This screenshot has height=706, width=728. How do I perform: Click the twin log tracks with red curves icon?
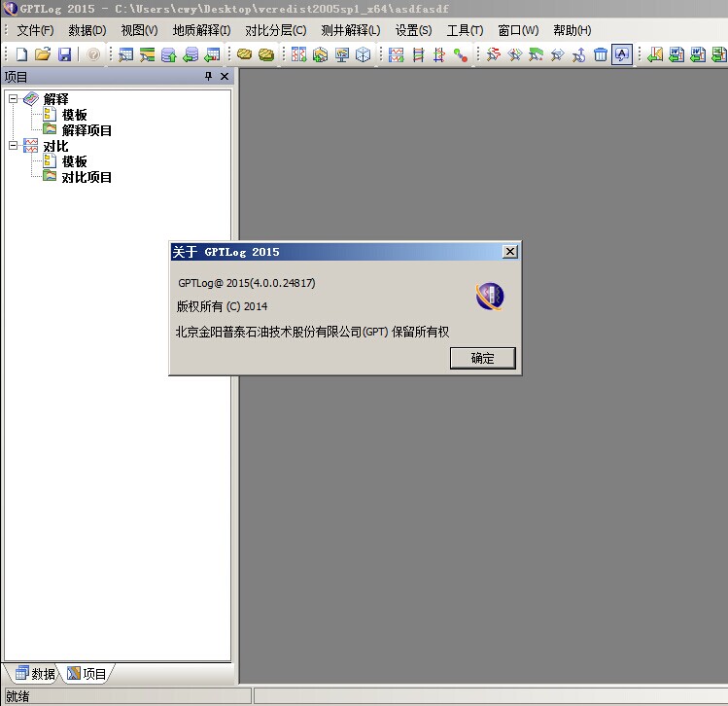(298, 54)
